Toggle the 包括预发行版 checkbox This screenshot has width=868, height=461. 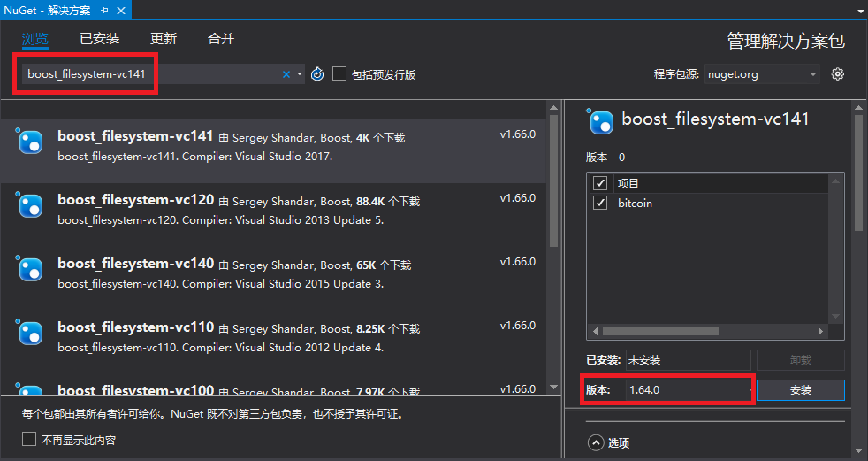[x=339, y=73]
